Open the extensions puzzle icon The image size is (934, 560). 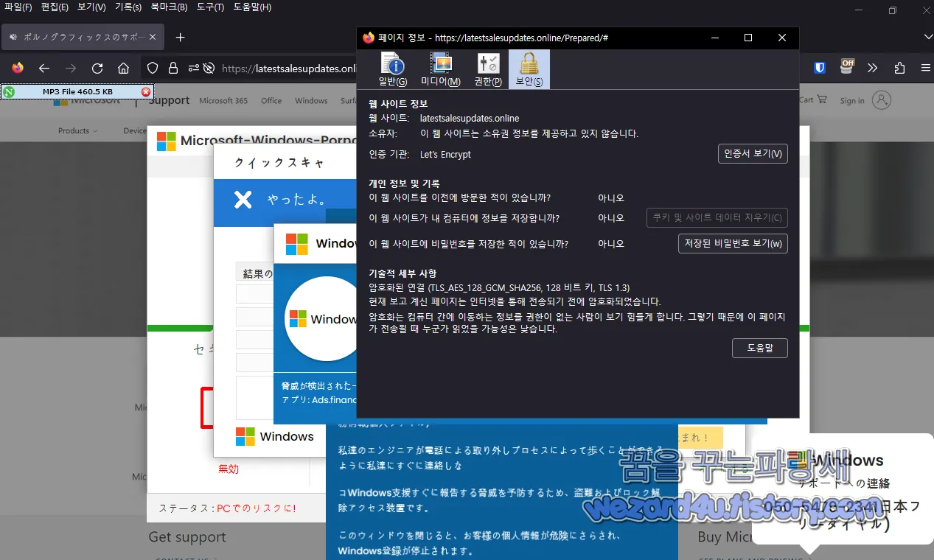click(x=899, y=68)
